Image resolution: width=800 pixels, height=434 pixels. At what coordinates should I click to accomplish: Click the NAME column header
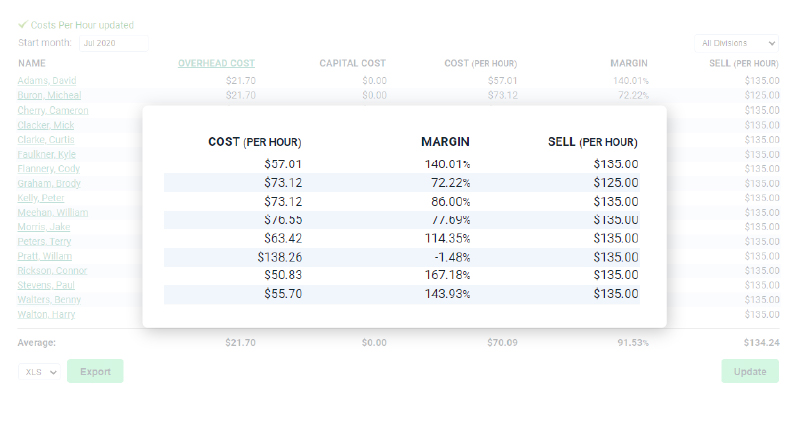pyautogui.click(x=32, y=63)
